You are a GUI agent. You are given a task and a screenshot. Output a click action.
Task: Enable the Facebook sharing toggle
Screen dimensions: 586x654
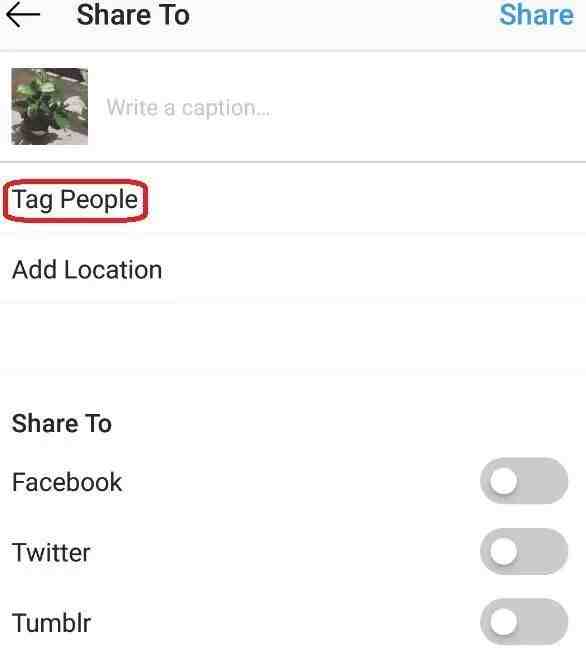[x=524, y=481]
